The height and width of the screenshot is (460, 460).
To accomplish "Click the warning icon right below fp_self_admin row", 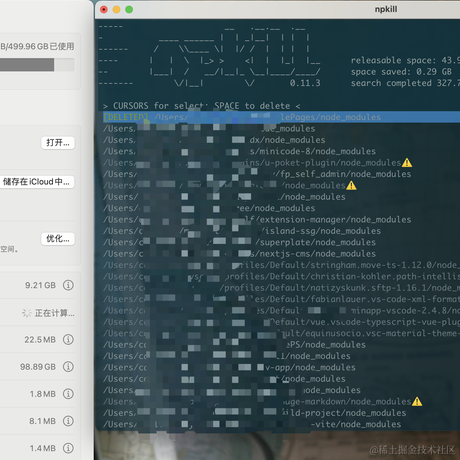I will click(x=351, y=185).
